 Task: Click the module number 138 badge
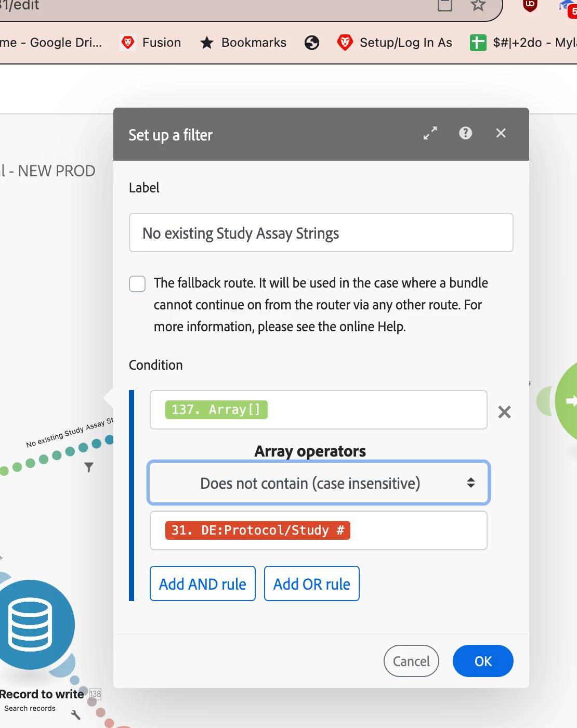pyautogui.click(x=95, y=694)
